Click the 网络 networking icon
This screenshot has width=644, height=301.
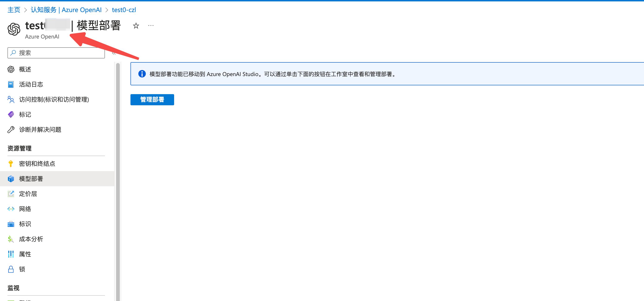pos(11,209)
